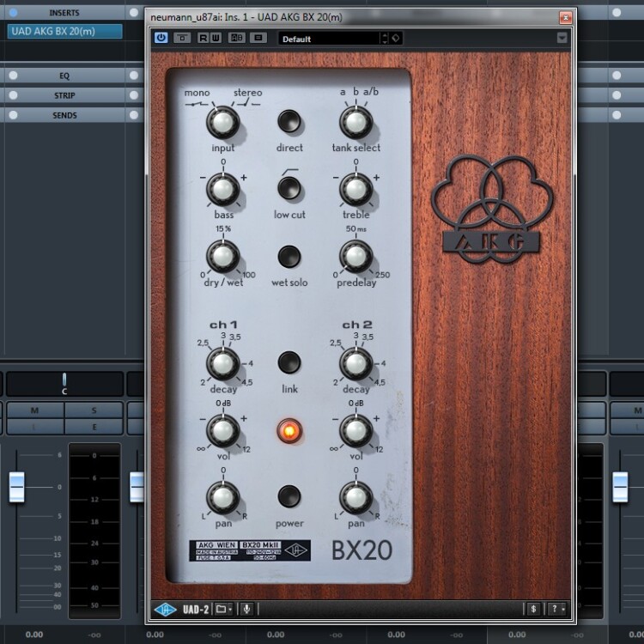Click the blue Activate Effect power icon
The image size is (644, 644).
click(x=161, y=38)
